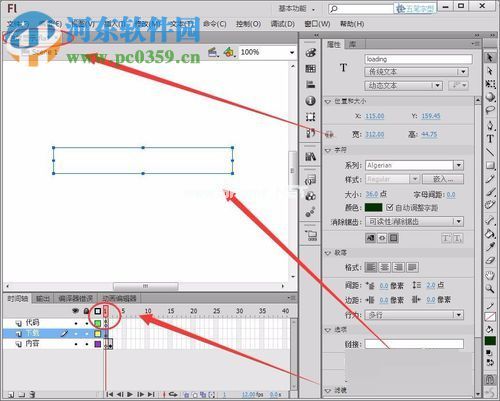This screenshot has width=500, height=401.
Task: Toggle visibility dot of 代码 layer
Action: tap(76, 323)
